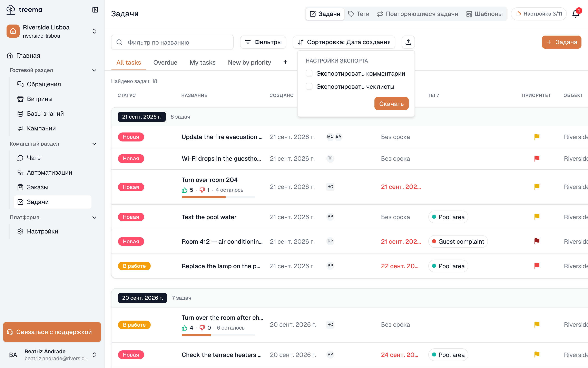Switch to the Overdue tab
The height and width of the screenshot is (368, 588).
tap(165, 63)
